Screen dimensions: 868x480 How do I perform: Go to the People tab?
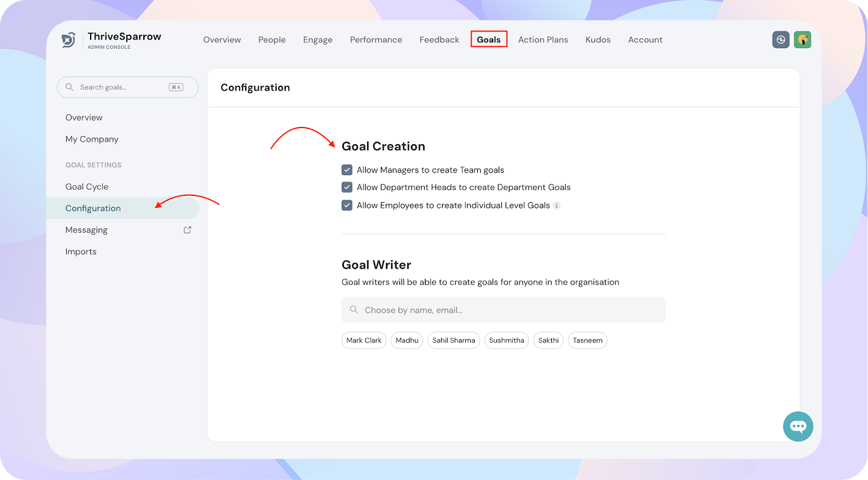click(x=272, y=40)
